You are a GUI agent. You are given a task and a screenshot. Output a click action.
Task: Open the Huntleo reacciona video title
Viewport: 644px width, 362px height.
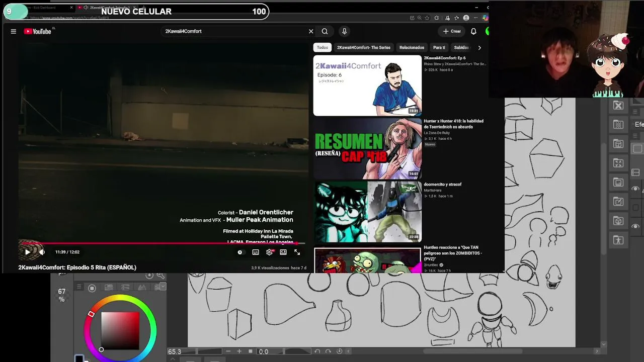tap(453, 253)
